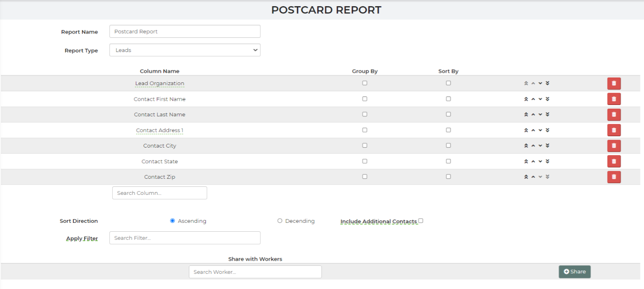Move Contact Address 1 down one position
644x289 pixels.
[x=540, y=130]
